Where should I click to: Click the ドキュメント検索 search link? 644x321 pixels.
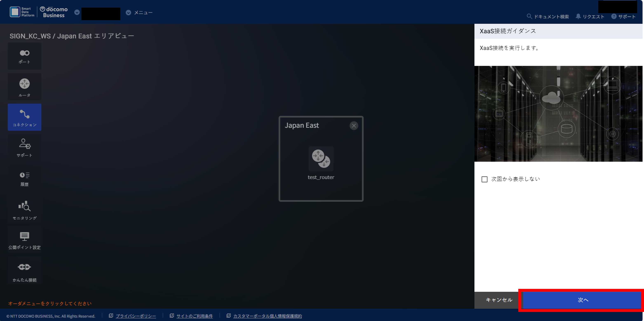[x=548, y=16]
